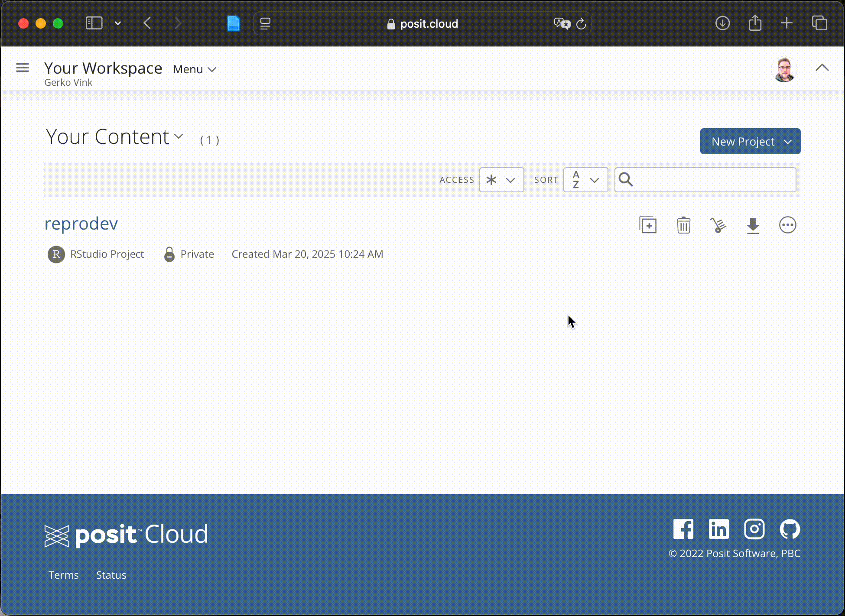Click the Safari forward arrow
845x616 pixels.
(177, 23)
